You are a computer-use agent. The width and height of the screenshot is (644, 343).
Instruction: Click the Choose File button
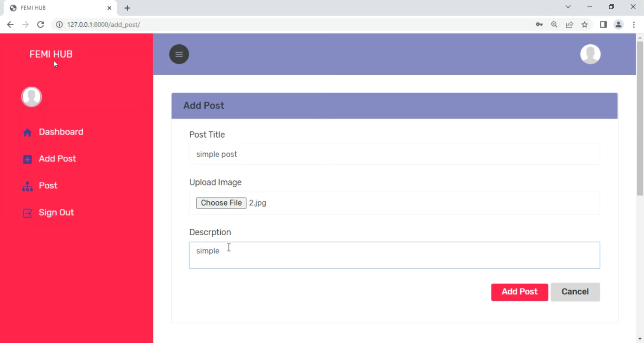pos(221,203)
